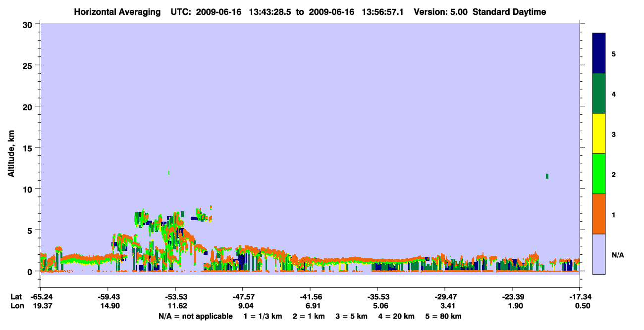The width and height of the screenshot is (644, 330).
Task: Click the longitude value 0.50
Action: point(583,306)
